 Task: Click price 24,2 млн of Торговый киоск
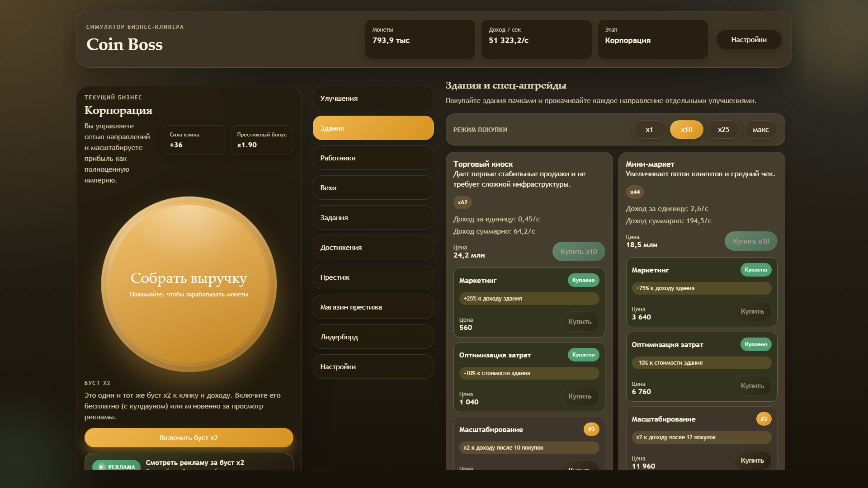[469, 255]
